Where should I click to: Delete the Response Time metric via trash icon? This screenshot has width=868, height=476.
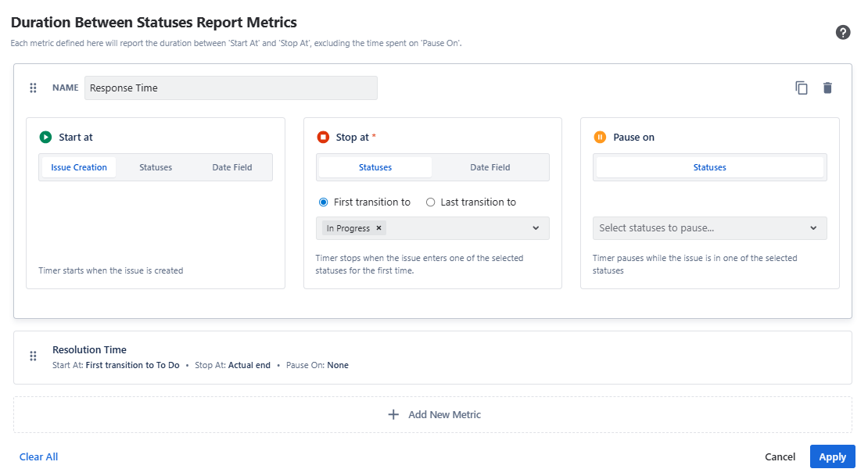pos(827,88)
